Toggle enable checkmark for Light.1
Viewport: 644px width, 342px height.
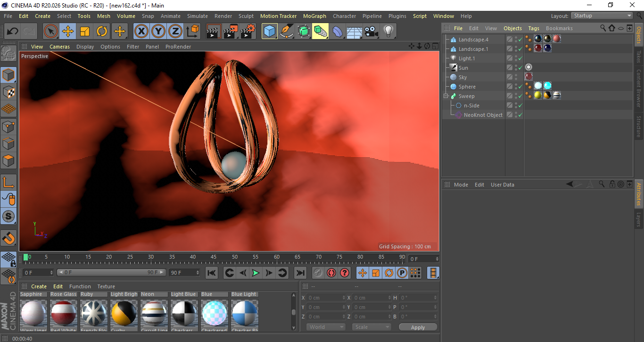[x=520, y=58]
